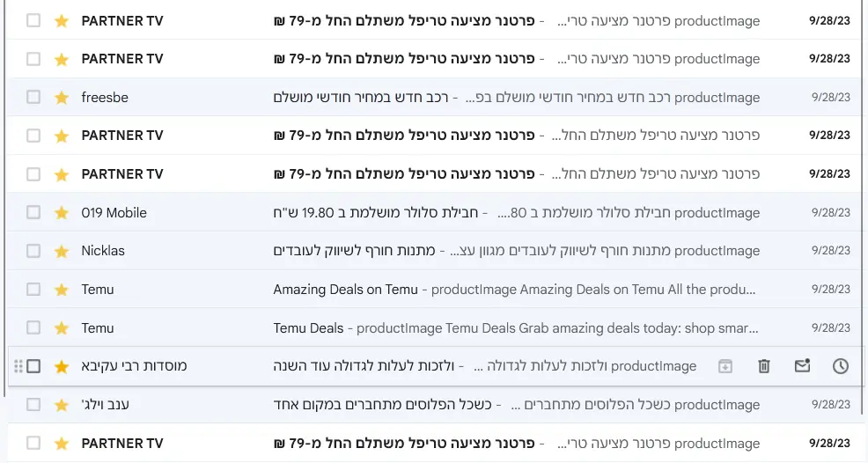Select the מוסדות רבי עקיבא email checkbox

(33, 366)
